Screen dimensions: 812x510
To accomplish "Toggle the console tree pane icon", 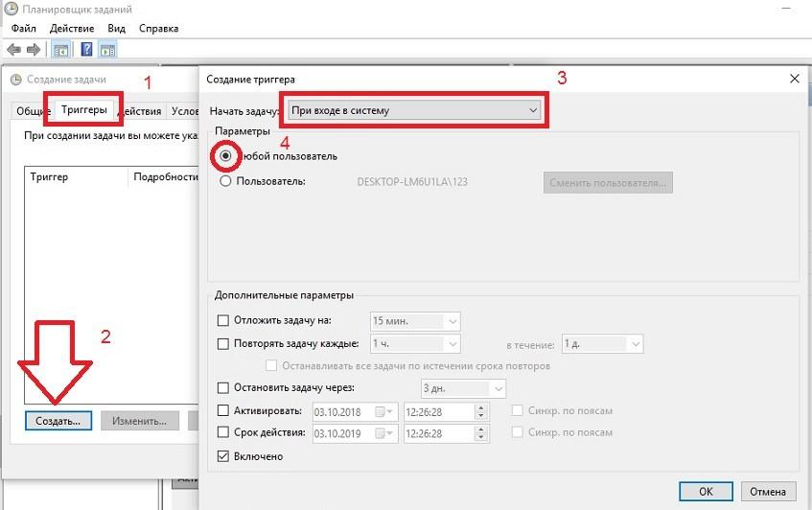I will coord(60,49).
